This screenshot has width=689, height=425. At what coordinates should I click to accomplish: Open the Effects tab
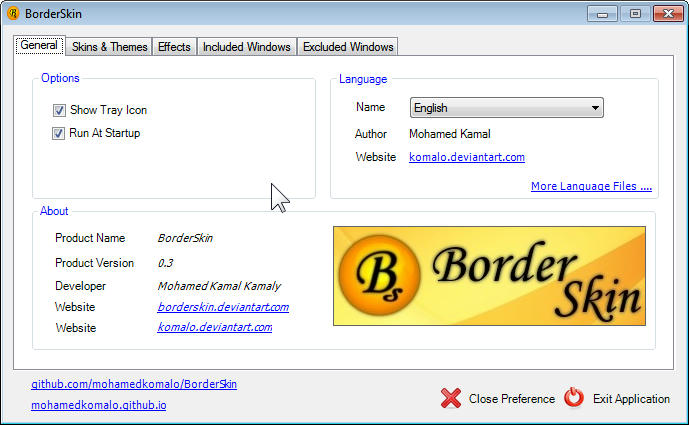click(174, 47)
